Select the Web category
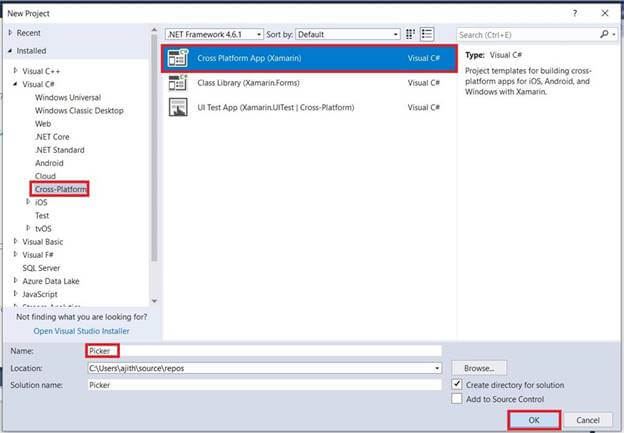Image resolution: width=624 pixels, height=433 pixels. (43, 124)
